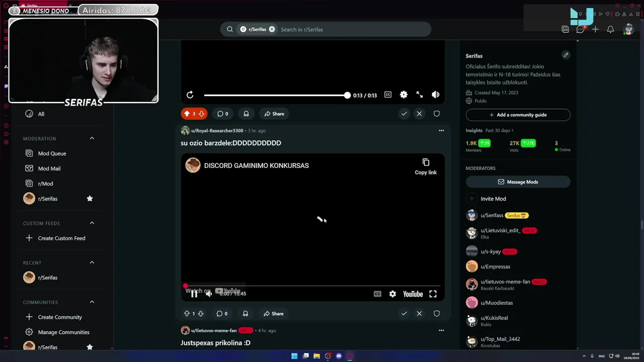Remove the post with 3 votes
644x362 pixels.
point(419,114)
